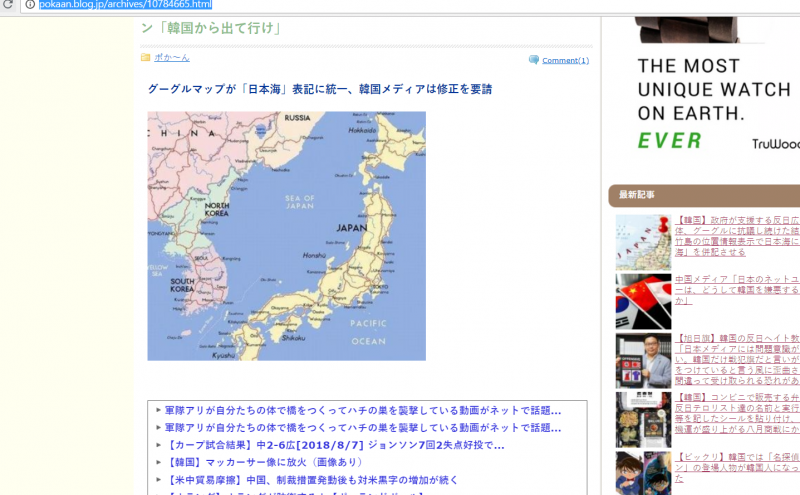Image resolution: width=800 pixels, height=495 pixels.
Task: Click the Sea of Japan map image
Action: (286, 236)
